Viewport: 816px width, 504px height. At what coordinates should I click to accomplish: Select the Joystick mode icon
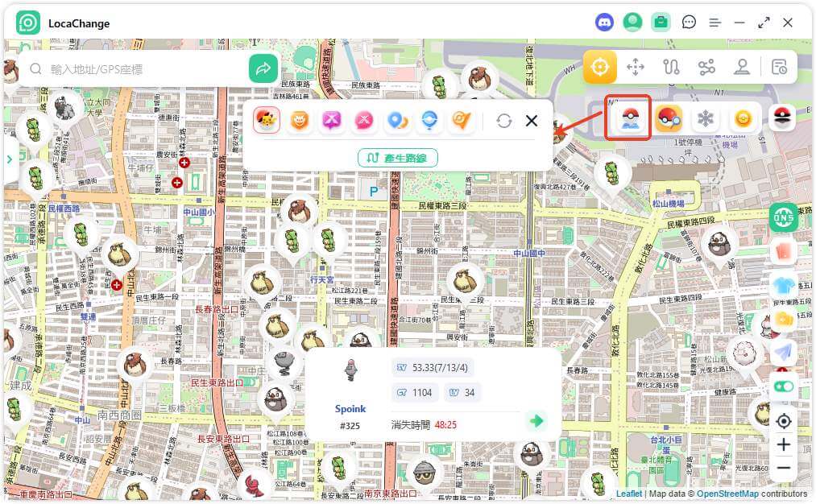(742, 67)
